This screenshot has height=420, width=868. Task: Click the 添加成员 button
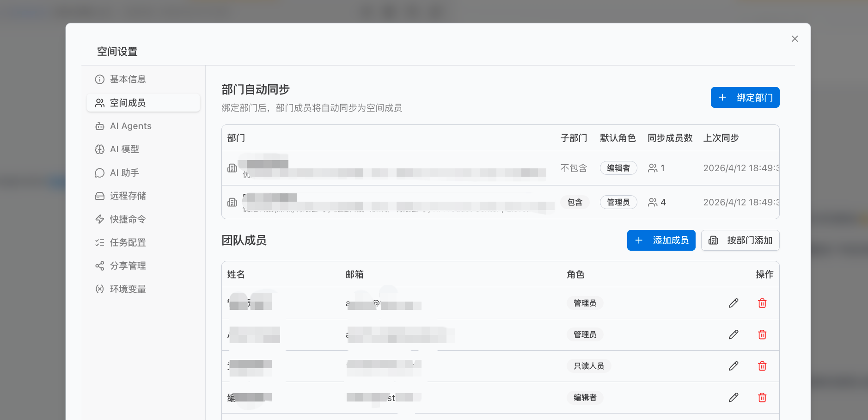[x=661, y=240]
